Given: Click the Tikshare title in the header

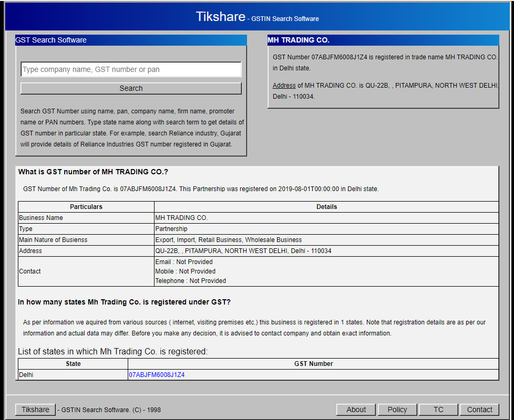Looking at the screenshot, I should pyautogui.click(x=220, y=17).
